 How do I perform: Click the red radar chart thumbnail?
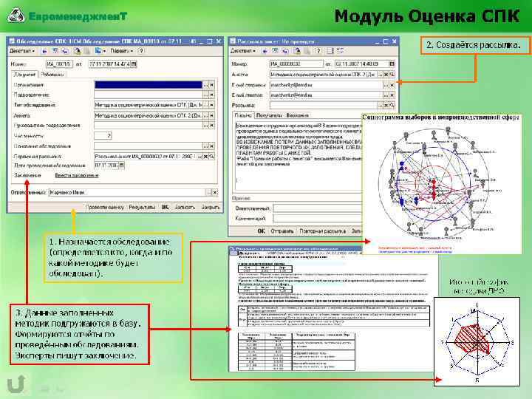(477, 341)
